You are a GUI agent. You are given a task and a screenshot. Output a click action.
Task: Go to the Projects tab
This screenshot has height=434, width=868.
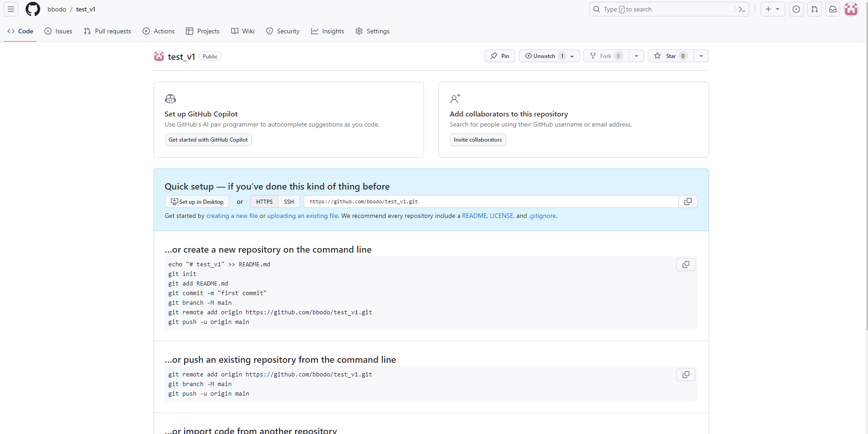203,31
